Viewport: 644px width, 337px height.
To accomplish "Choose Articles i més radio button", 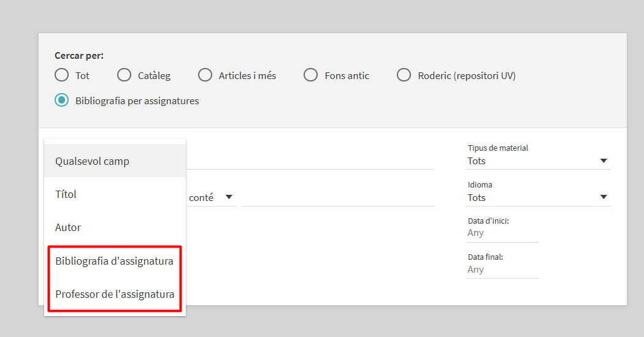I will tap(205, 75).
